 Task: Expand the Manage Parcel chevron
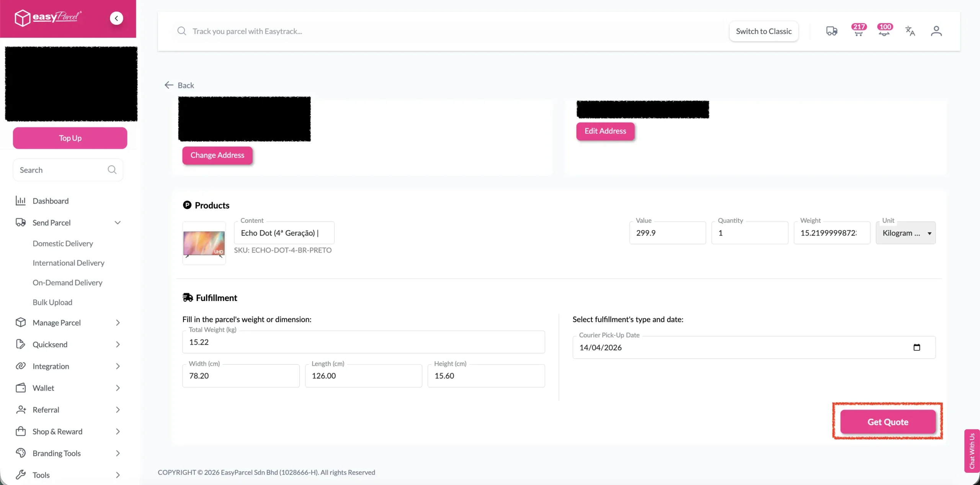coord(118,322)
